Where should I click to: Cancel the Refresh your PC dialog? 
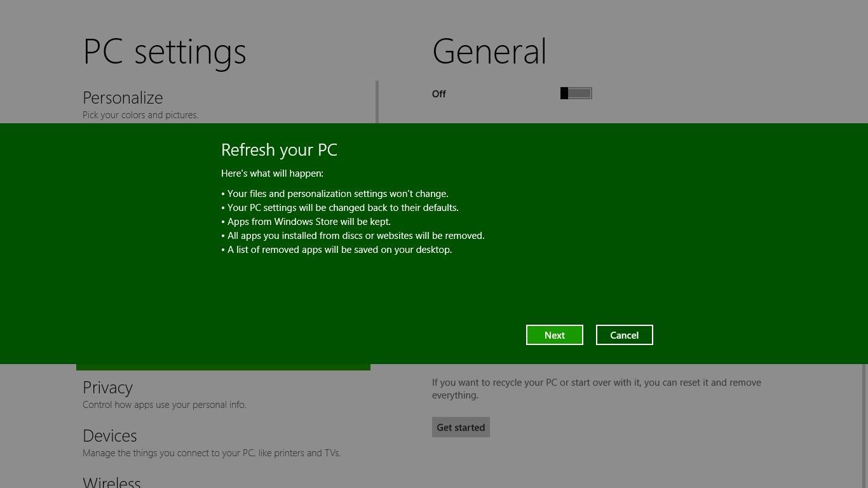pyautogui.click(x=624, y=335)
